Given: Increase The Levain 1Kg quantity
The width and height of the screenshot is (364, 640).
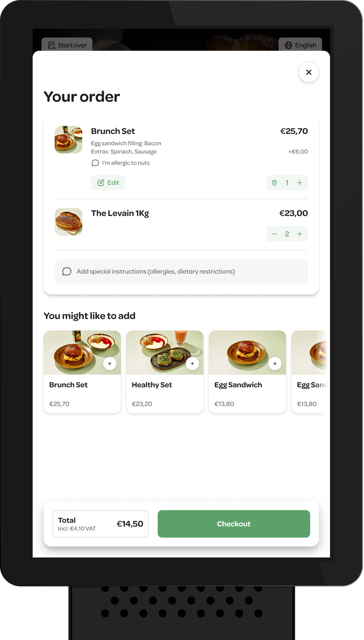Looking at the screenshot, I should (x=300, y=234).
